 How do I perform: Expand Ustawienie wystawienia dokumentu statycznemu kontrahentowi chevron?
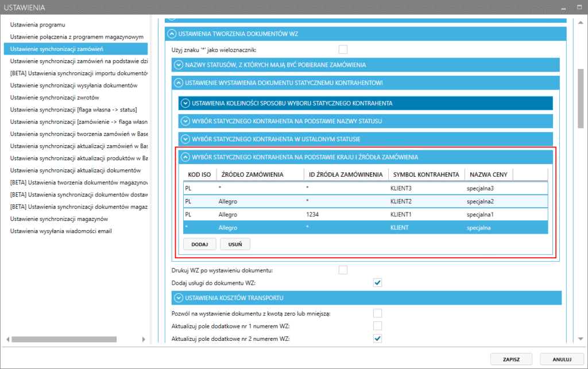pos(179,83)
